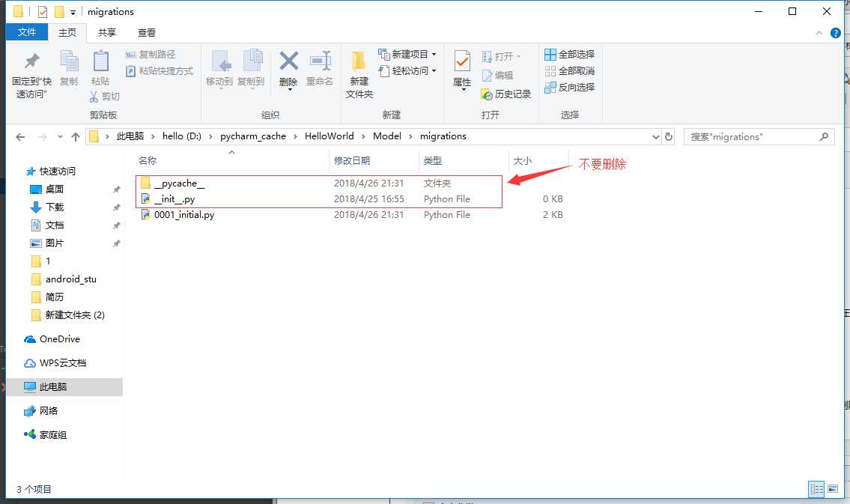Open WPS云文档 in the sidebar
The image size is (850, 504).
55,363
